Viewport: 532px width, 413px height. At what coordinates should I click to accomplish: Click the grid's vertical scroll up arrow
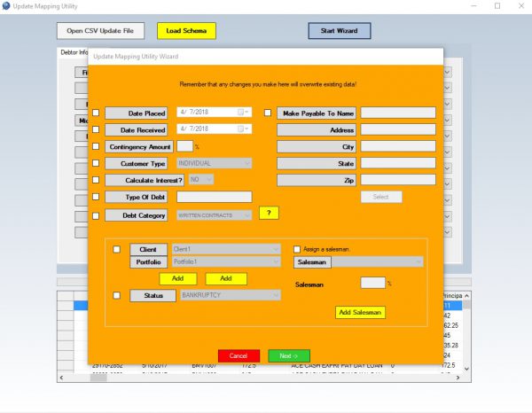coord(467,296)
